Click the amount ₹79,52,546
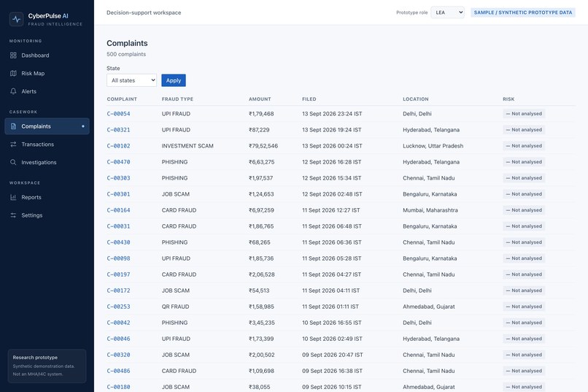The height and width of the screenshot is (392, 588). click(263, 146)
